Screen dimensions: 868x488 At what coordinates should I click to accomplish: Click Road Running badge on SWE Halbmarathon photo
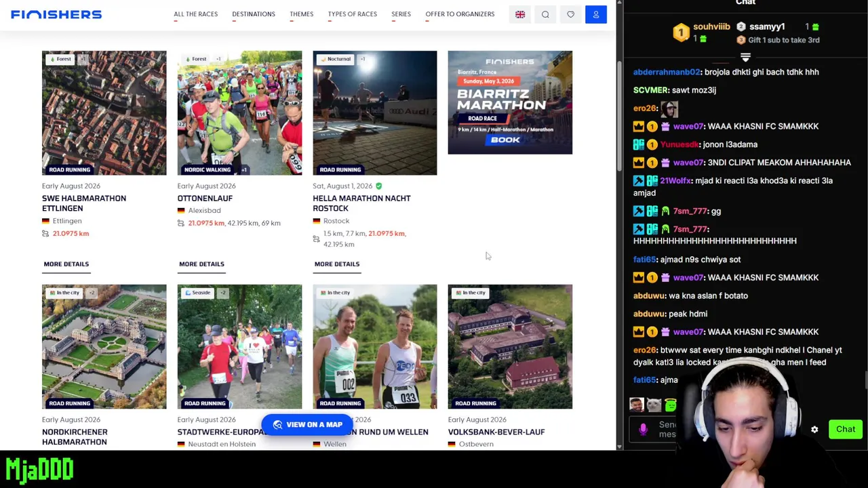pos(69,169)
